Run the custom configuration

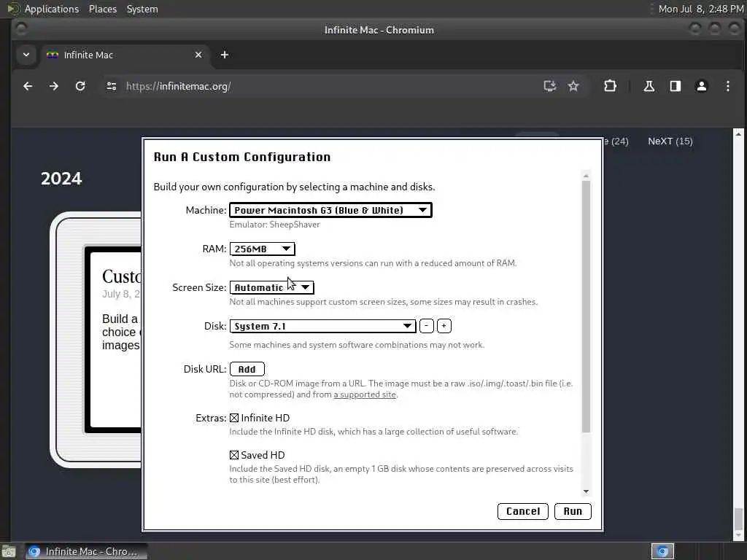(573, 511)
